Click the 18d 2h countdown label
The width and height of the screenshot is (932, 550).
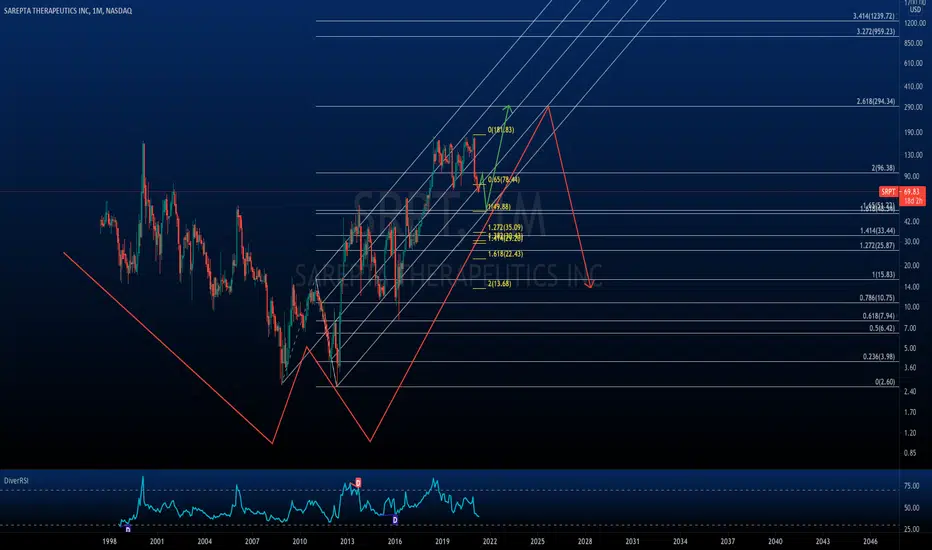point(913,201)
